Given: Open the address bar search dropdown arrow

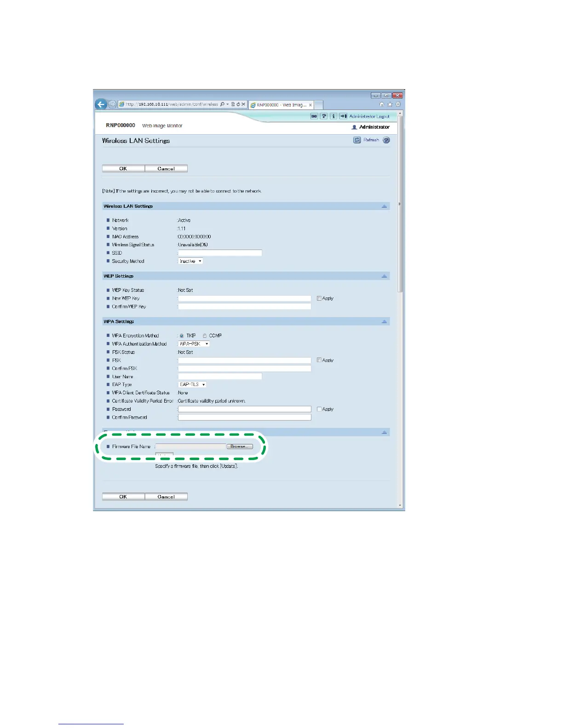Looking at the screenshot, I should click(x=227, y=105).
